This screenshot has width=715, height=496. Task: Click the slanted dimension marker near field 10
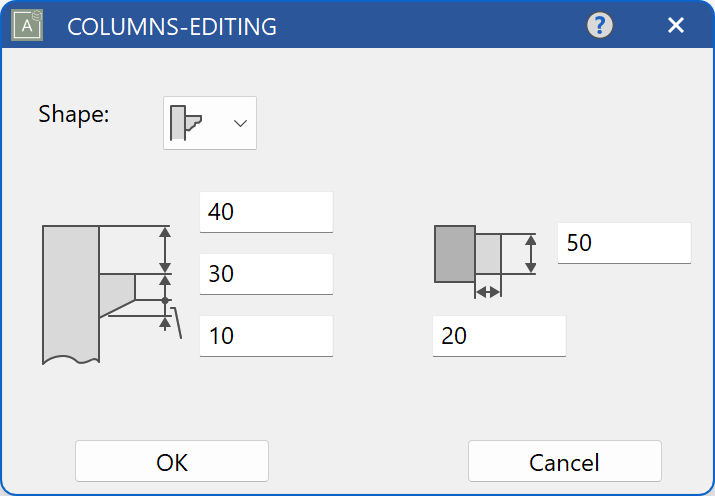tap(176, 324)
